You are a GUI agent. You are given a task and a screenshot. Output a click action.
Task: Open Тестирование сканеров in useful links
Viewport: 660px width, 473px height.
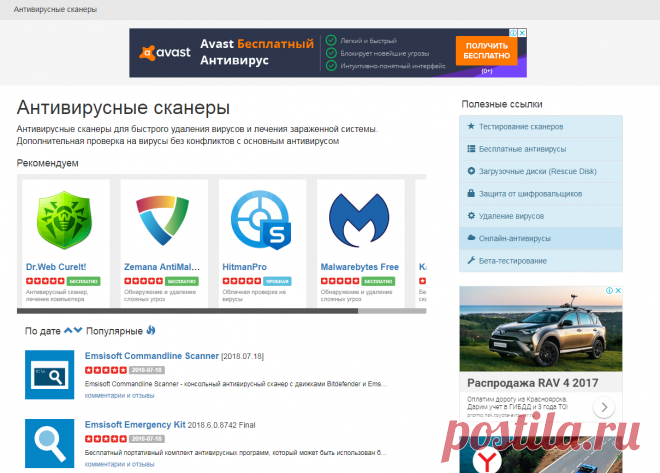coord(541,127)
